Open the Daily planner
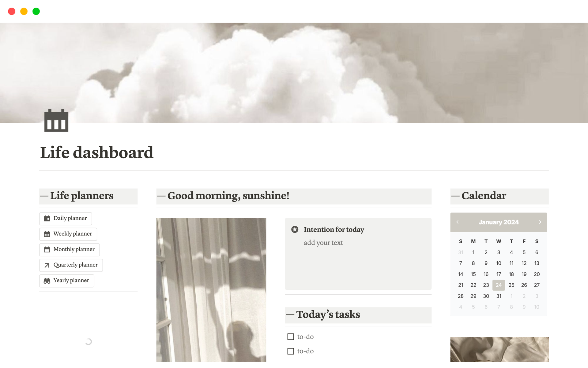Viewport: 588px width, 368px height. coord(66,218)
